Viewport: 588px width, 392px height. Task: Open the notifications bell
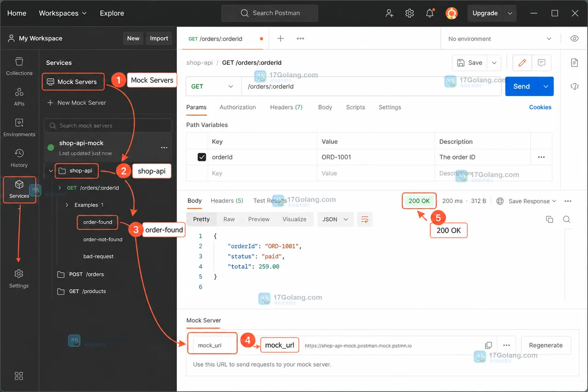430,13
